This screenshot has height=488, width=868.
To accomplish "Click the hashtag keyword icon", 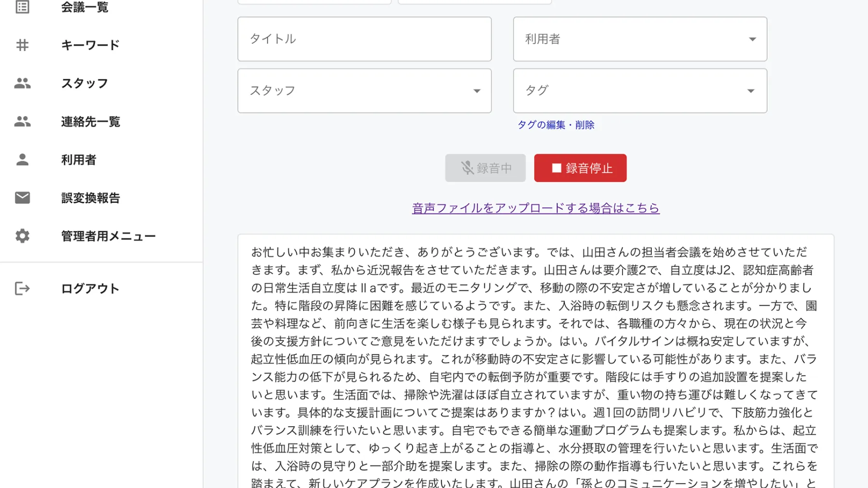I will pos(22,45).
